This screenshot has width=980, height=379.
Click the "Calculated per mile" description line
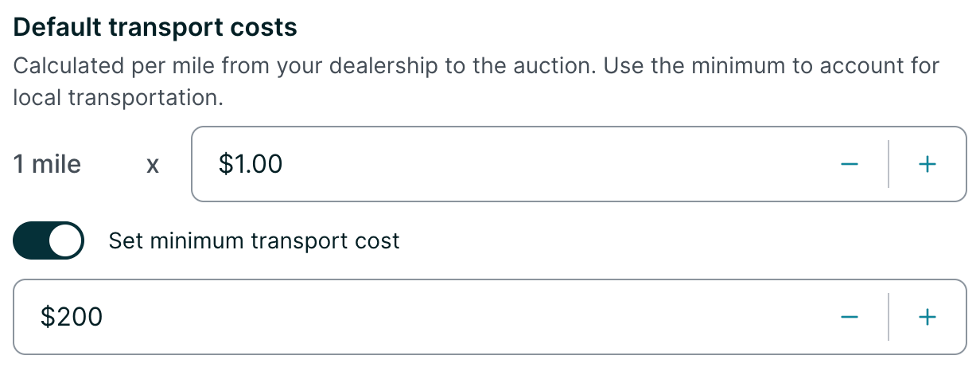tap(476, 65)
